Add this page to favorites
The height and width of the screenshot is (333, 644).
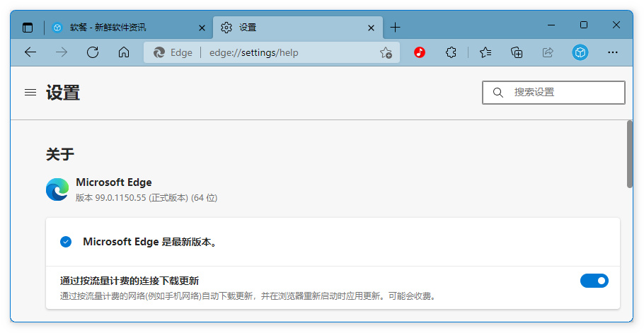(386, 52)
